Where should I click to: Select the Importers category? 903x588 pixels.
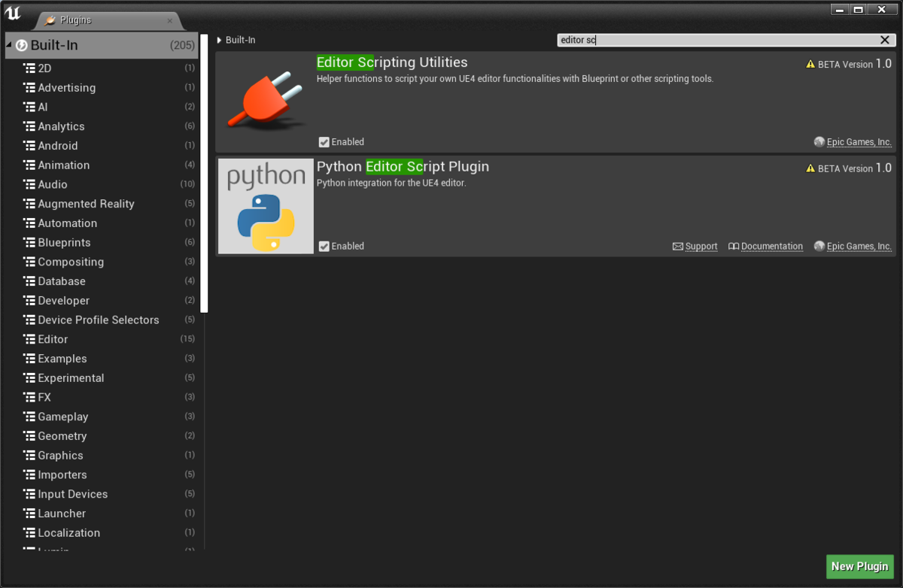pos(102,474)
